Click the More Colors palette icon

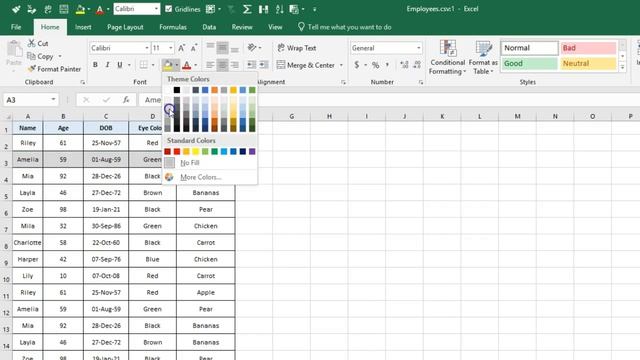pyautogui.click(x=169, y=177)
